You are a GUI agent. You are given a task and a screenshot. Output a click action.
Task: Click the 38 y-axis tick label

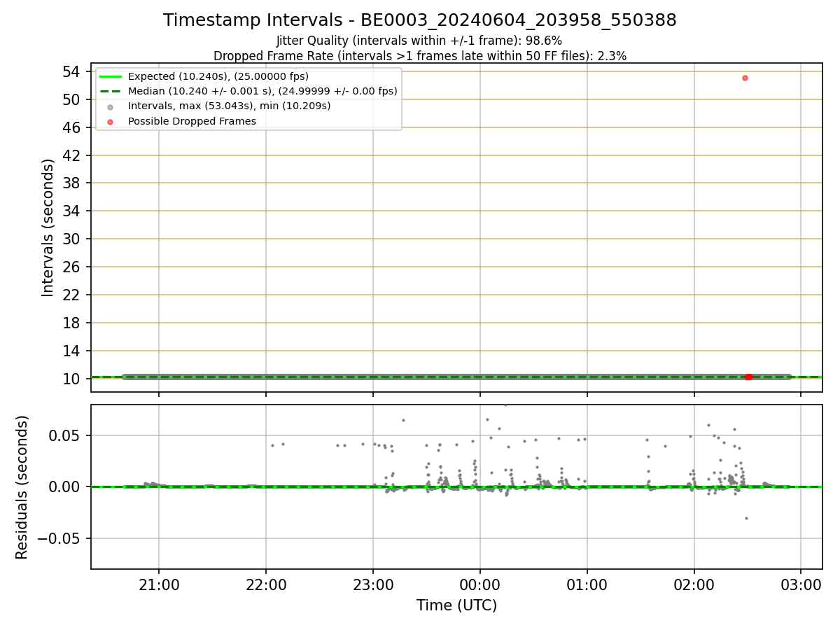coord(72,183)
